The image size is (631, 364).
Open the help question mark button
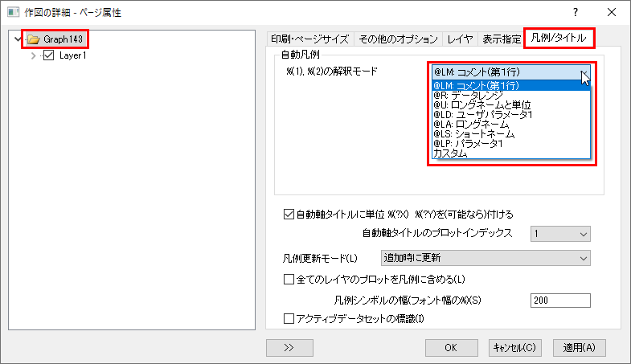point(576,13)
